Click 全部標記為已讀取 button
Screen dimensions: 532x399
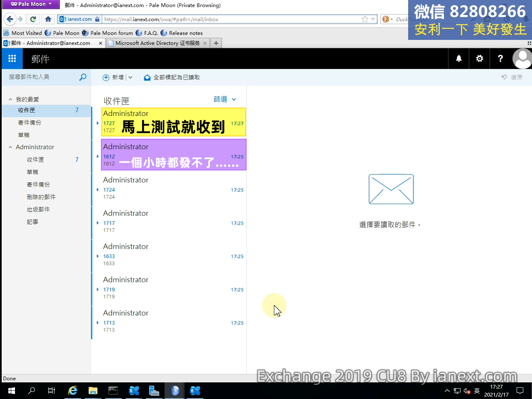(172, 77)
